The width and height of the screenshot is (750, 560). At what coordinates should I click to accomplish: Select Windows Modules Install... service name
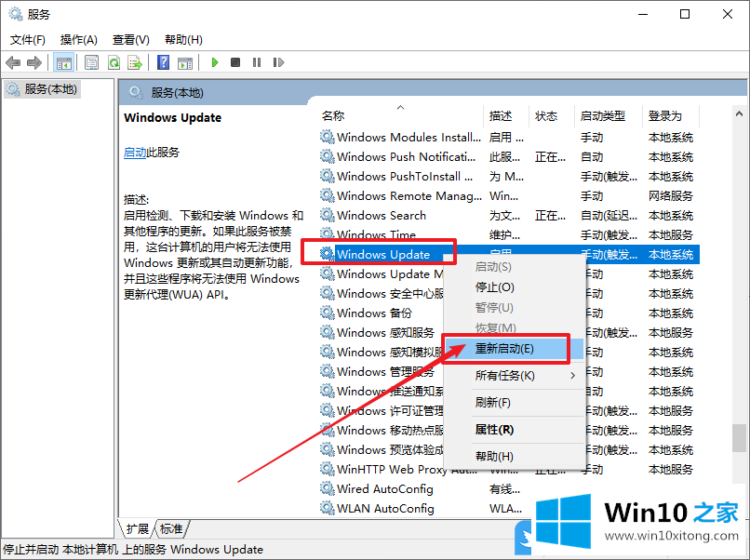(408, 138)
